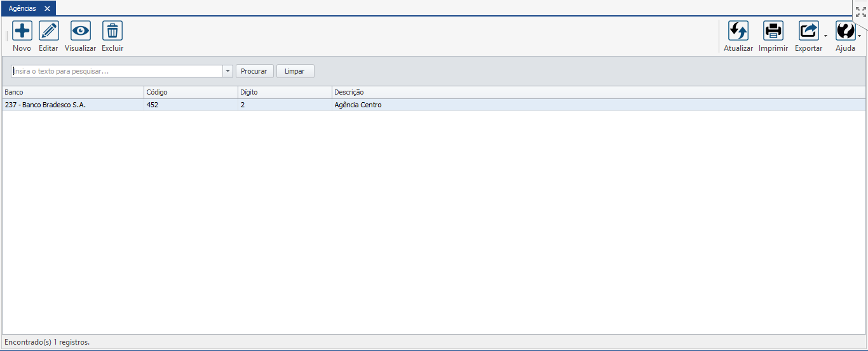Click the Visualizar eye icon
The height and width of the screenshot is (351, 868).
81,31
